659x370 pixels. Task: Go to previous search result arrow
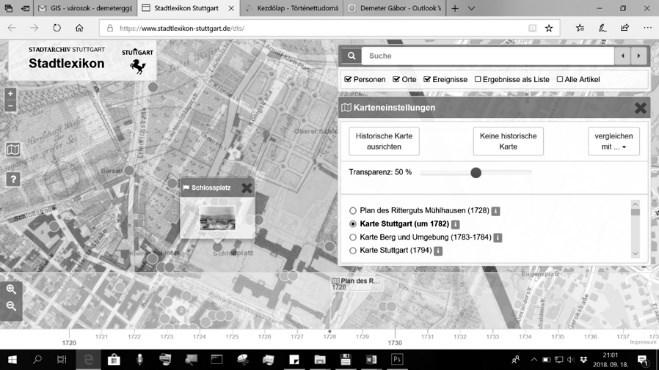coord(622,56)
